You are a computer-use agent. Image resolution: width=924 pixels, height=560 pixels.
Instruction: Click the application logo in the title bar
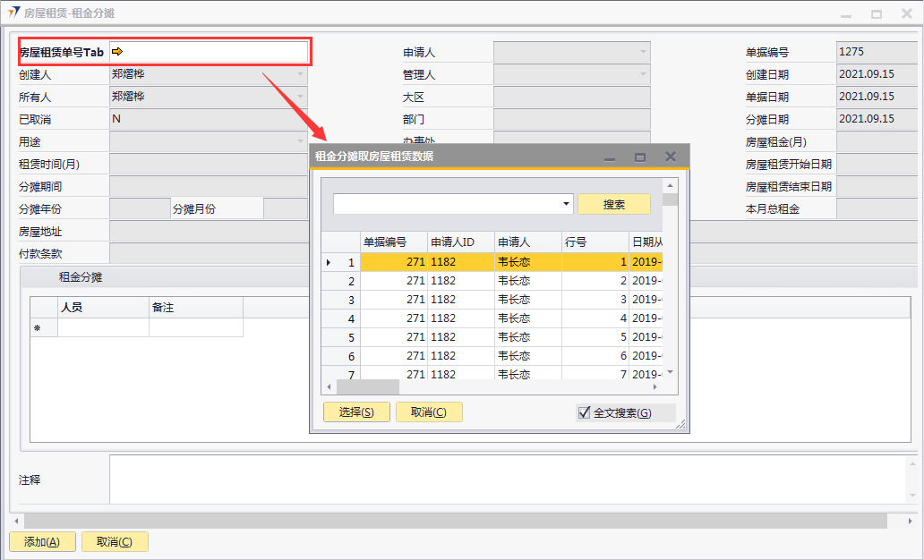13,13
